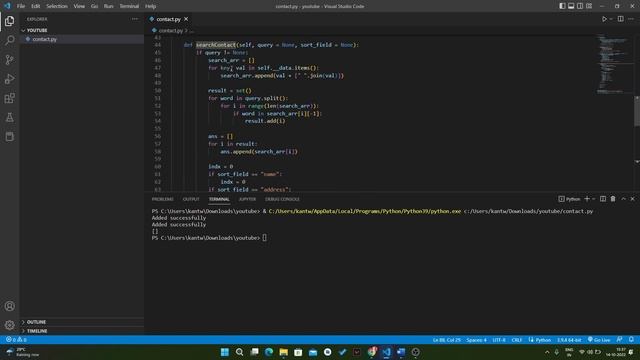Collapse the YOUTUBE folder section
Image resolution: width=640 pixels, height=360 pixels.
click(x=37, y=30)
